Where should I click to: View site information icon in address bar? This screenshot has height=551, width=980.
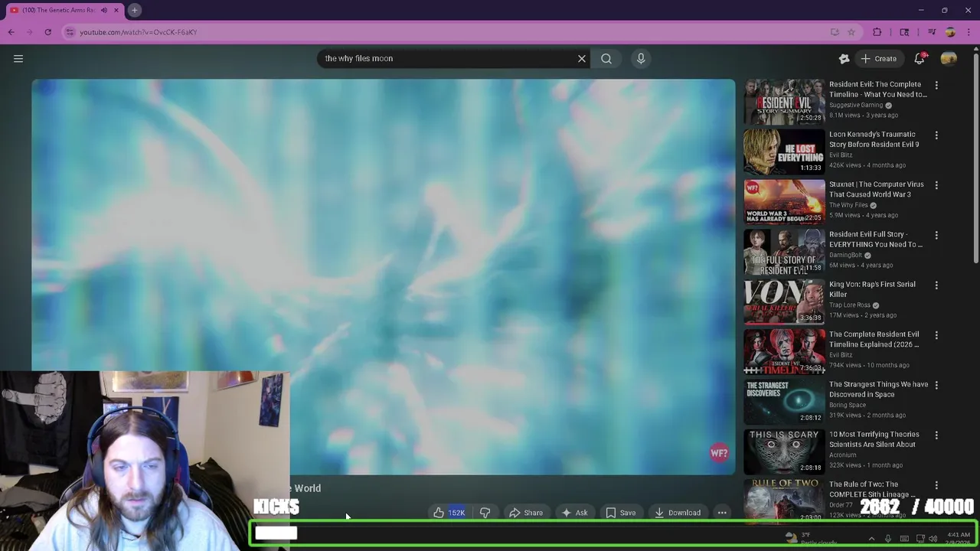70,32
